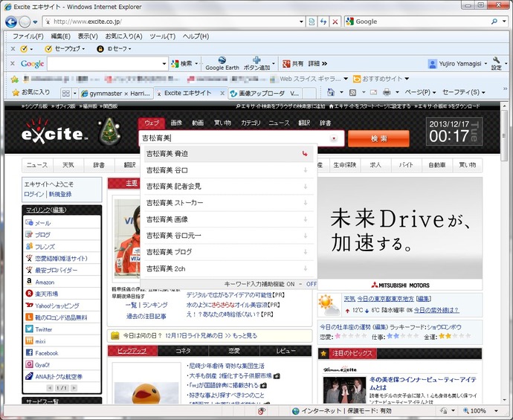Click the RSS feeds icon
Screen dimensions: 513x420
[352, 93]
